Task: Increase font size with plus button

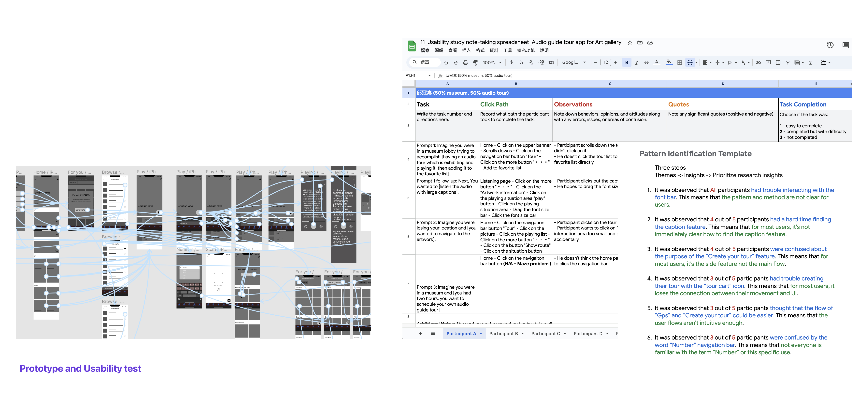Action: point(616,62)
